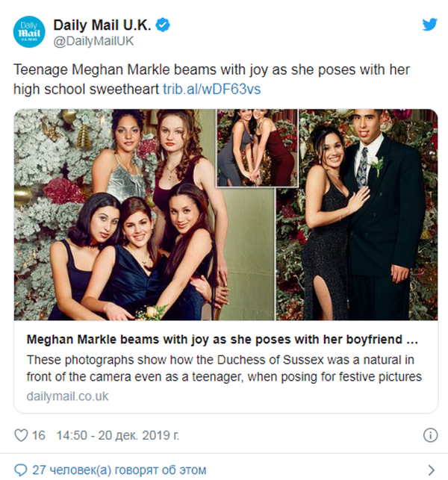Screen dimensions: 448x480
Task: Click the like count number 16
Action: 40,434
